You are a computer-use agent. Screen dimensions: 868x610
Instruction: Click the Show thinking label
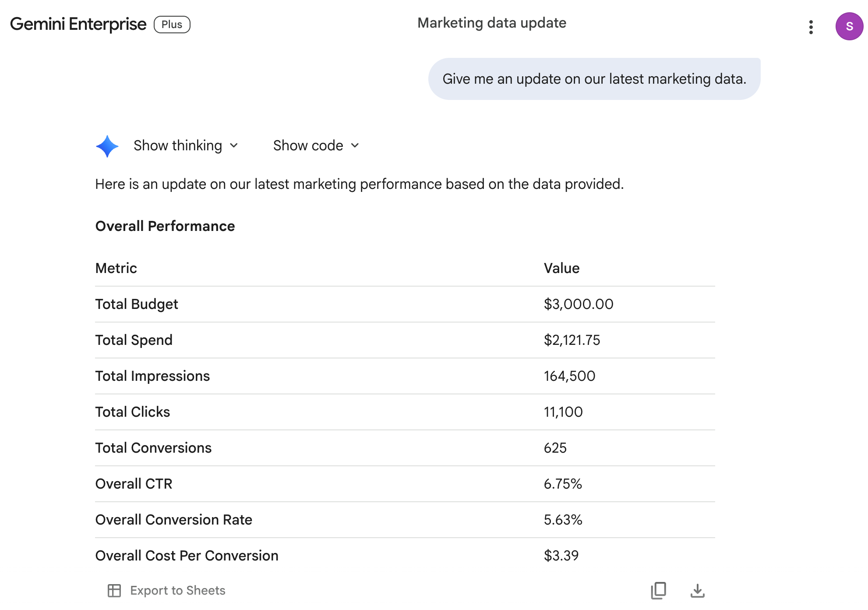point(178,145)
